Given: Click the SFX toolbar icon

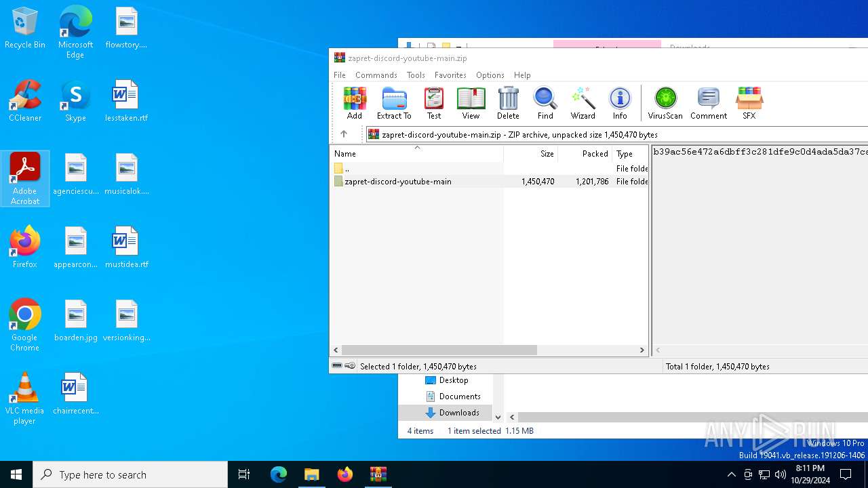Looking at the screenshot, I should click(x=749, y=103).
